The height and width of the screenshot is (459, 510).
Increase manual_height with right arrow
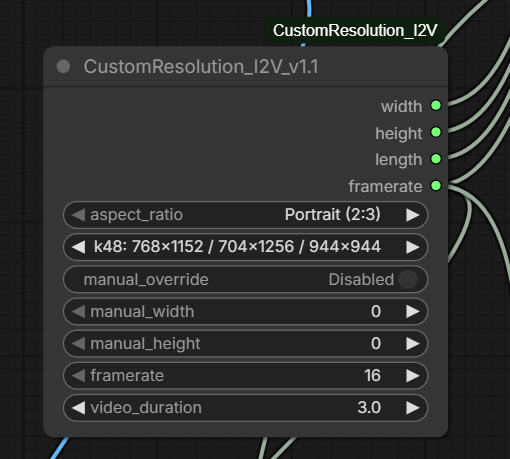[413, 343]
